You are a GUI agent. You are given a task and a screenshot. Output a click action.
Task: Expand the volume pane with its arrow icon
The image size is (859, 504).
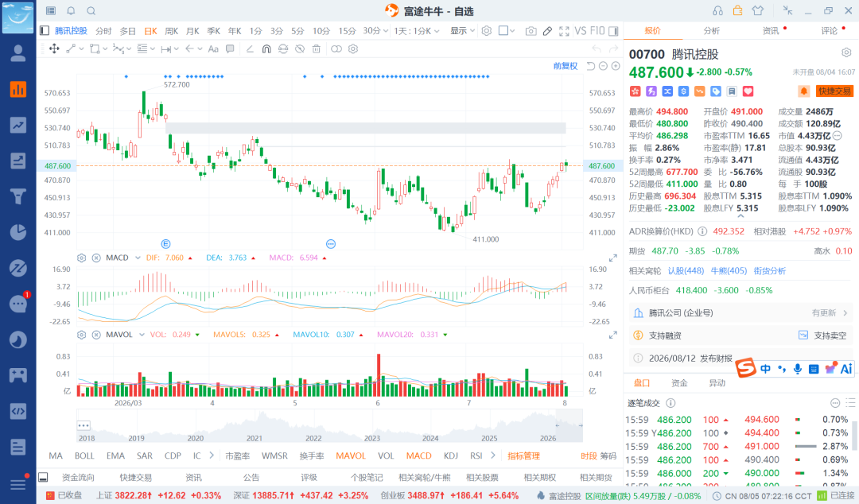point(613,335)
